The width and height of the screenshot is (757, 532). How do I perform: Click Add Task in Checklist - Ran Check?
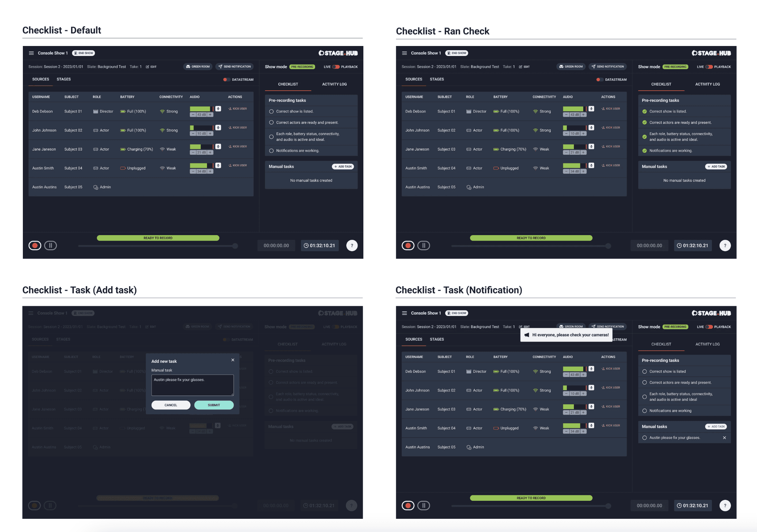point(716,167)
